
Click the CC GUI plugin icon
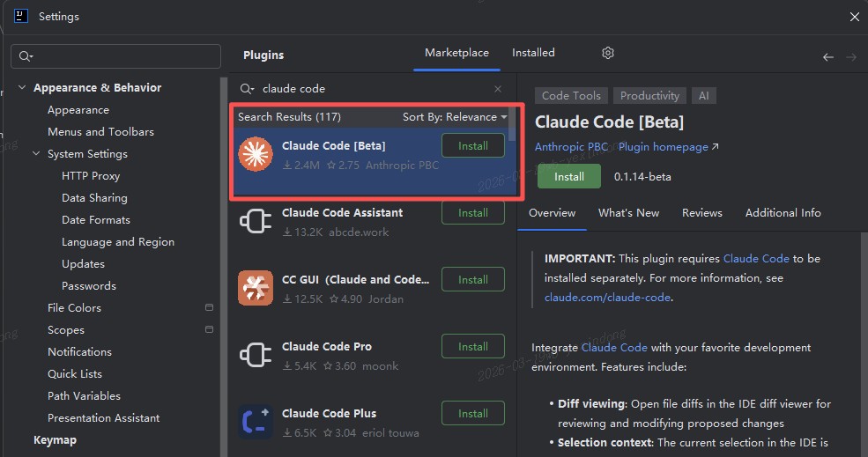click(256, 288)
